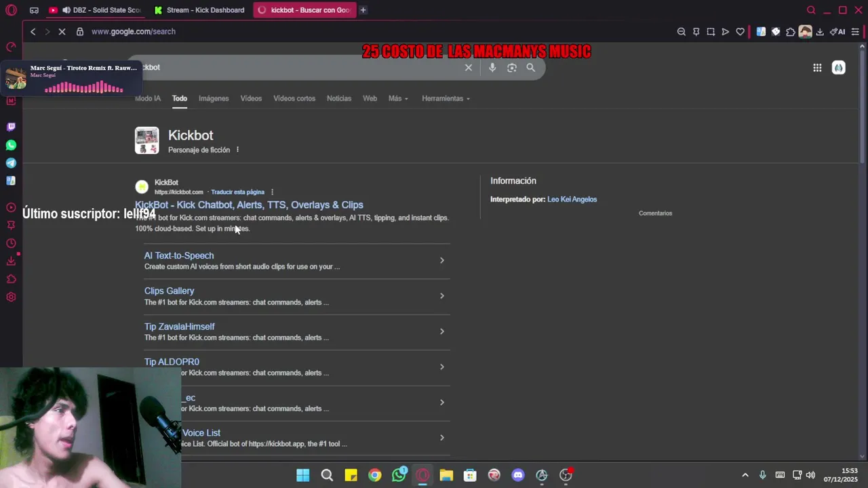Take a snapshot with the capture icon

pyautogui.click(x=711, y=31)
